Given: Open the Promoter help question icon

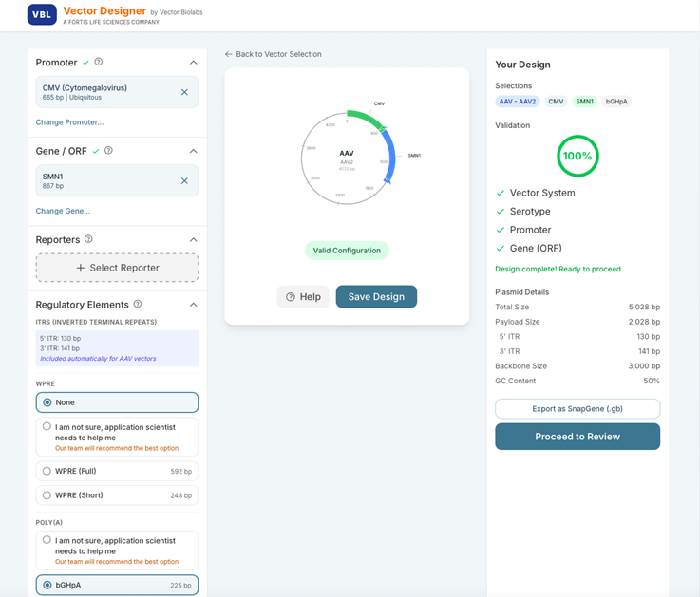Looking at the screenshot, I should click(x=99, y=62).
